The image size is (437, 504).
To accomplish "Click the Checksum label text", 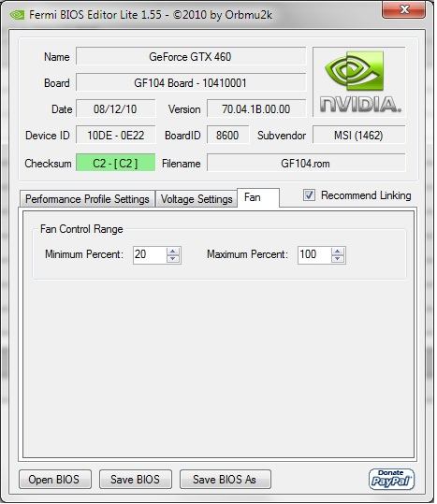I will click(49, 164).
